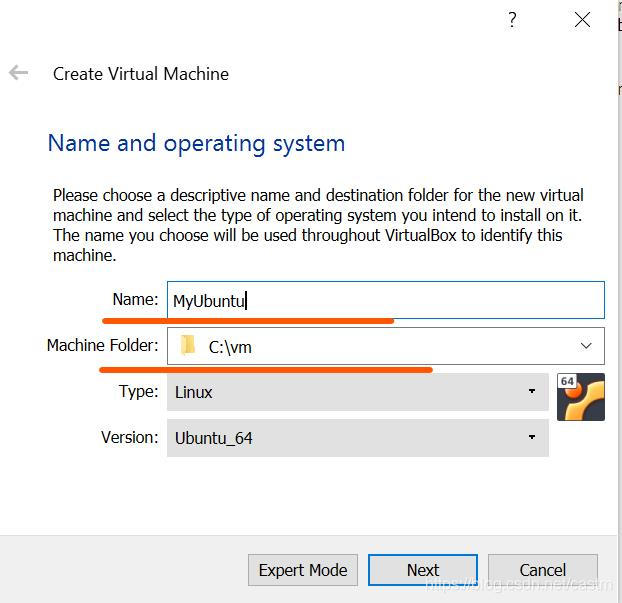
Task: Switch to Expert Mode
Action: (303, 570)
